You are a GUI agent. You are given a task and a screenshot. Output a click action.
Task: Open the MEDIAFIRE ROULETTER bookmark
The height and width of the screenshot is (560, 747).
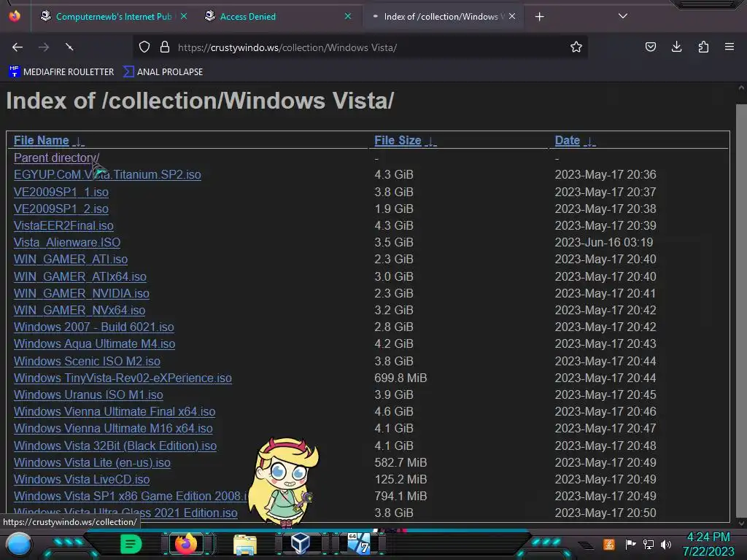(61, 72)
